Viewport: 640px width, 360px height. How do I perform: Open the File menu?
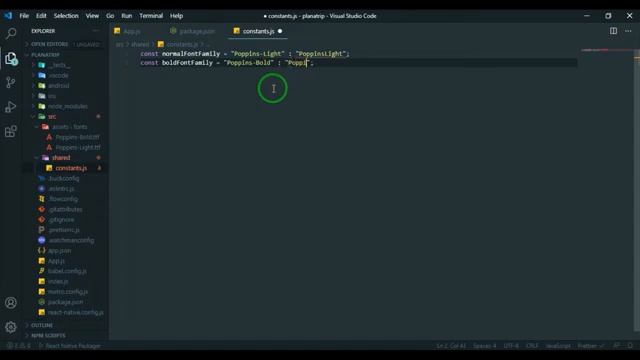point(24,16)
